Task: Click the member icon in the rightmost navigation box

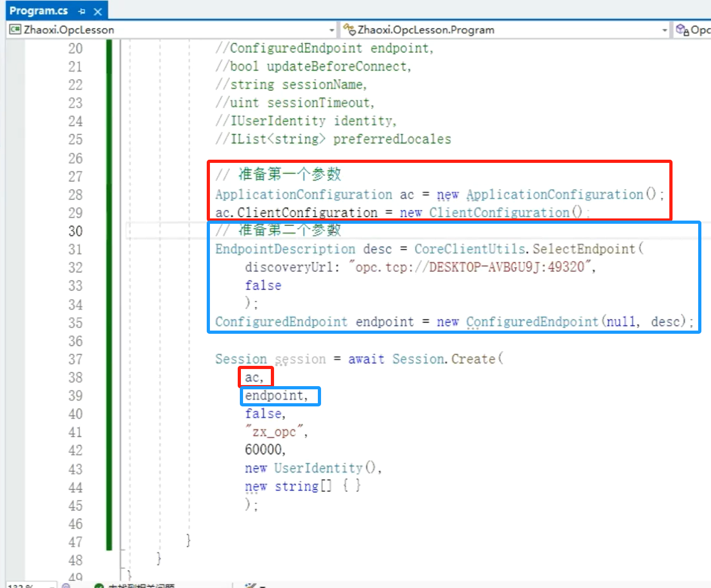Action: click(x=682, y=30)
